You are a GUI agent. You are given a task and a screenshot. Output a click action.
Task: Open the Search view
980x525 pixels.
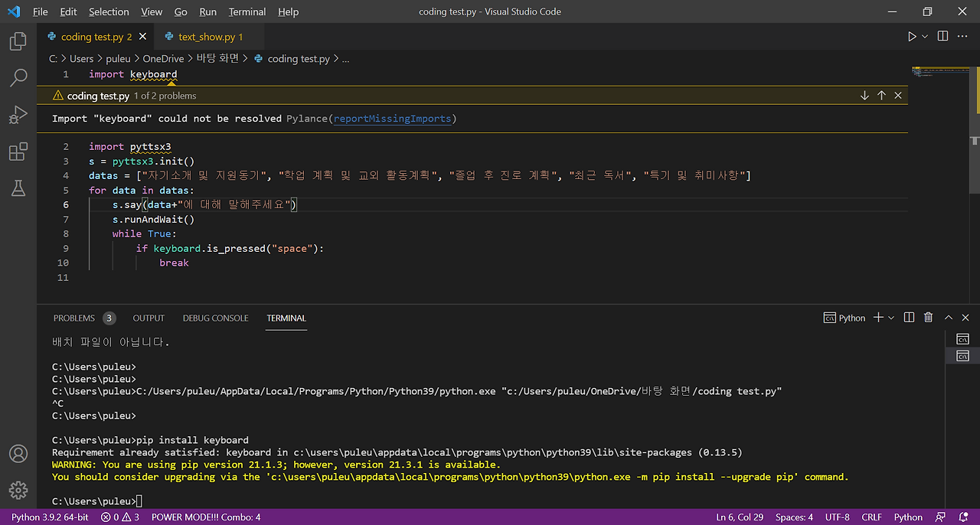[18, 77]
